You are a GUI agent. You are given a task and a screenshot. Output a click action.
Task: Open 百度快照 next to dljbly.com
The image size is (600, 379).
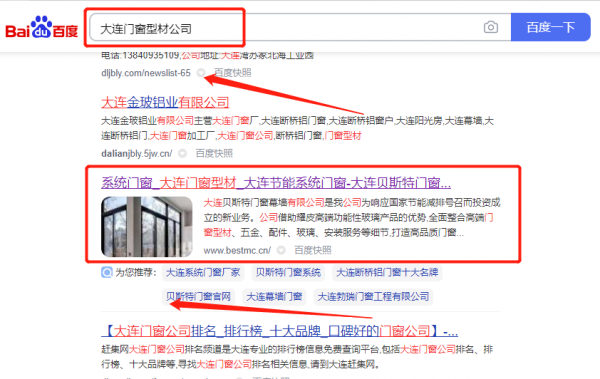pos(233,72)
